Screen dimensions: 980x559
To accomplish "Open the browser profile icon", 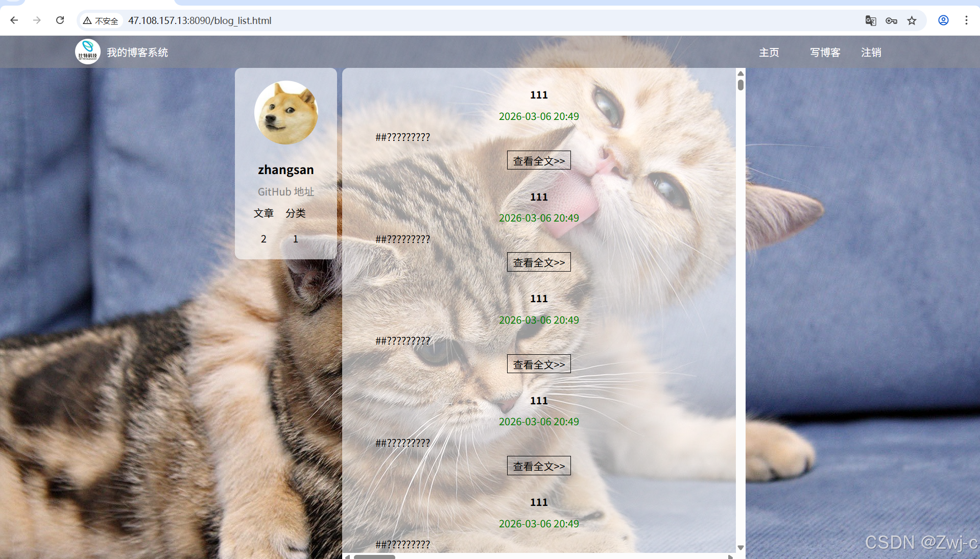I will (943, 20).
